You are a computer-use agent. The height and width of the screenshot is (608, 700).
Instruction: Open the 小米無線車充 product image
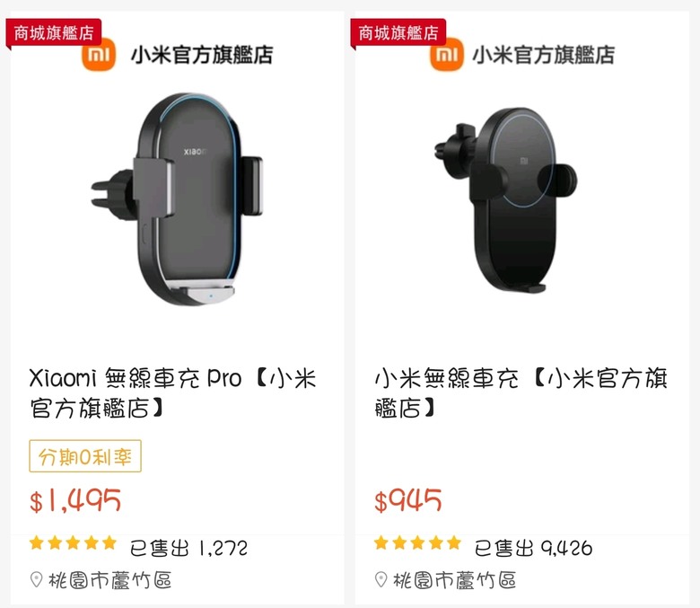click(506, 200)
